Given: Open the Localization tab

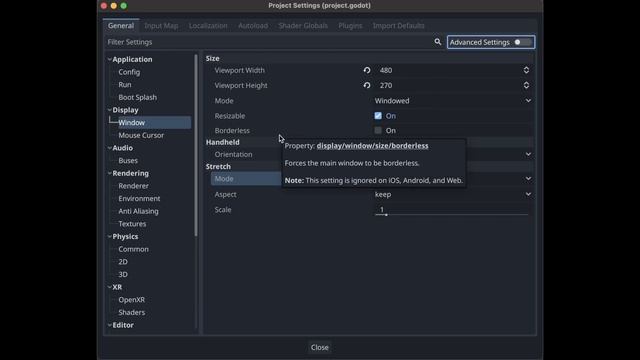Looking at the screenshot, I should tap(208, 26).
